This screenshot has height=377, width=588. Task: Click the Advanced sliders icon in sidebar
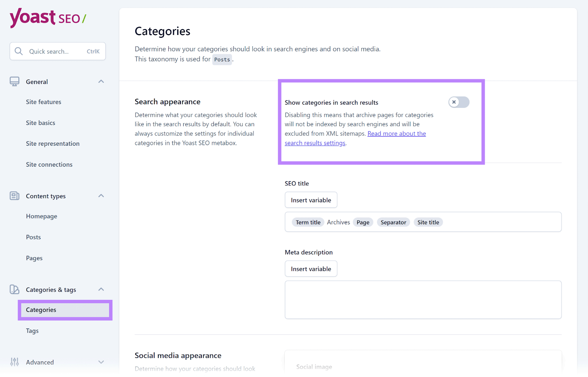coord(14,362)
